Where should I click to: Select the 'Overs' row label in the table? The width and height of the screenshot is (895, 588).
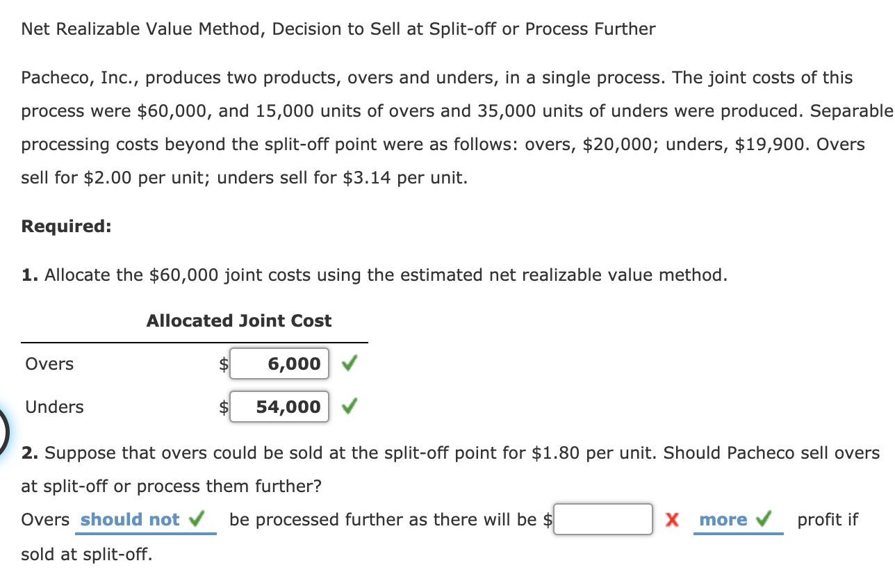[x=47, y=364]
